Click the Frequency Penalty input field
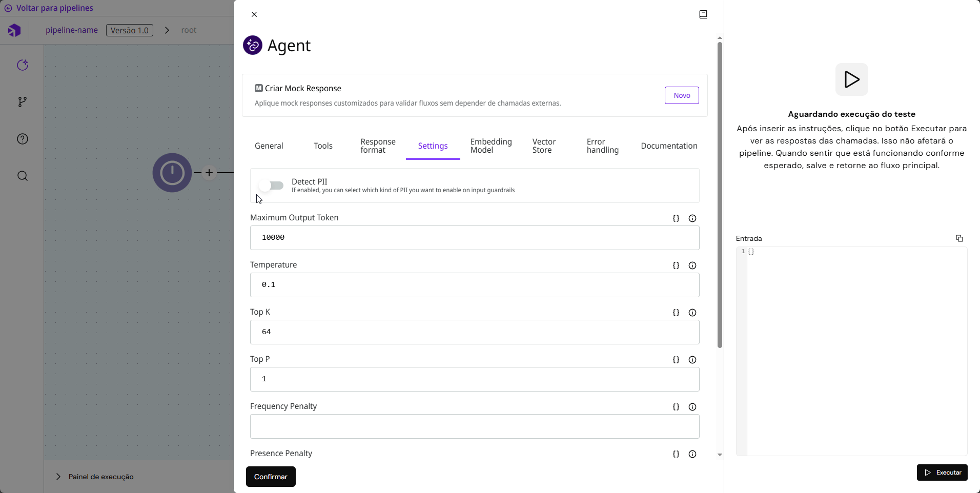Image resolution: width=980 pixels, height=493 pixels. click(x=475, y=426)
